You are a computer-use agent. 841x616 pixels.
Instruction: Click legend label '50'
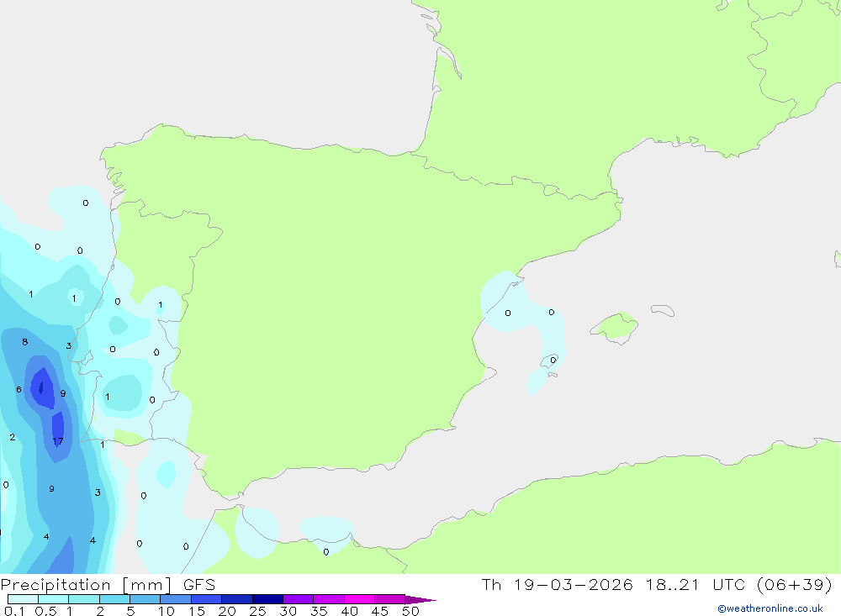[410, 611]
